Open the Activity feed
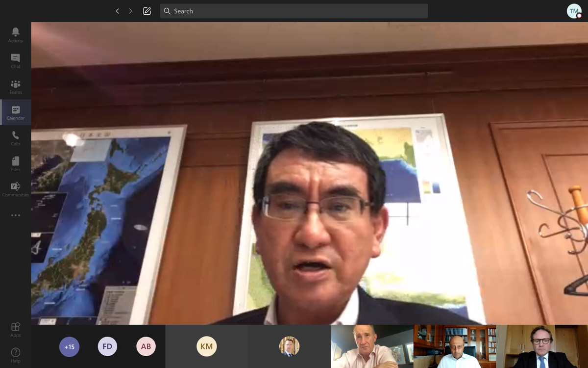The width and height of the screenshot is (588, 368). 15,34
